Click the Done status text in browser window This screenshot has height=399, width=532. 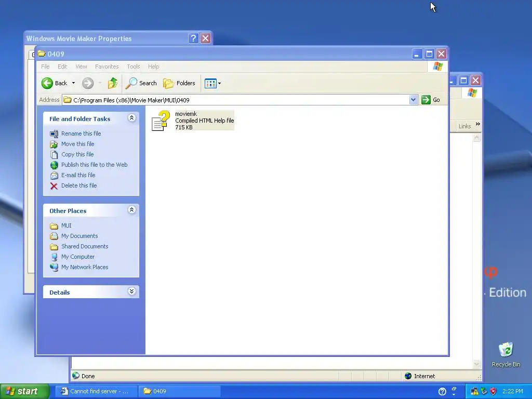click(x=88, y=376)
